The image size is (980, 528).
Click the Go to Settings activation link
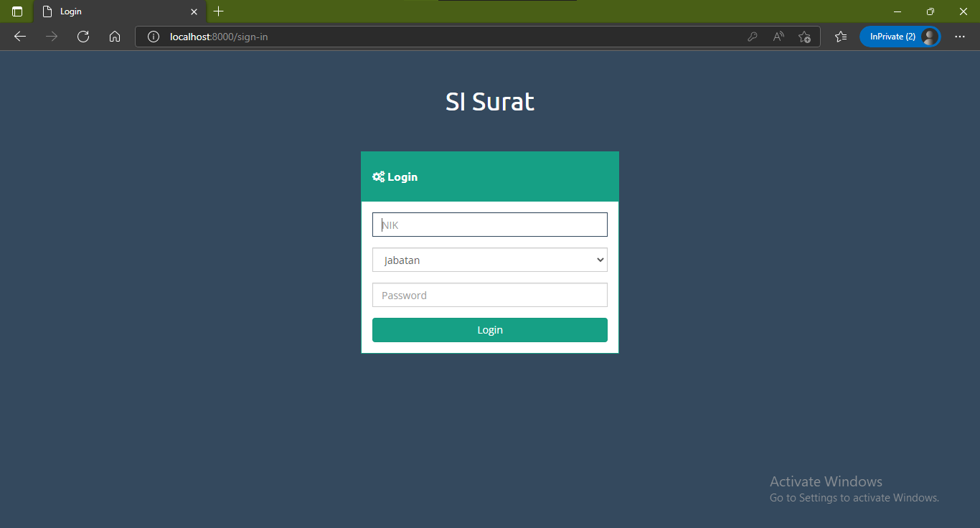(x=854, y=497)
